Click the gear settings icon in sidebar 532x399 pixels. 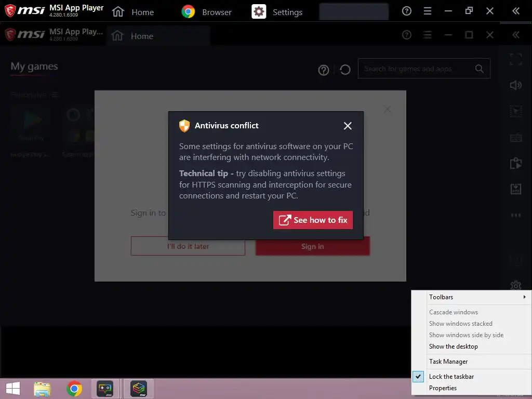tap(516, 285)
